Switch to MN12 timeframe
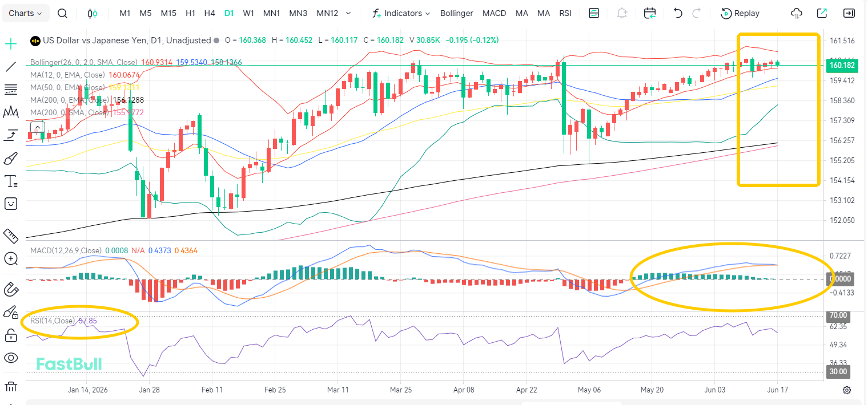 click(x=327, y=13)
